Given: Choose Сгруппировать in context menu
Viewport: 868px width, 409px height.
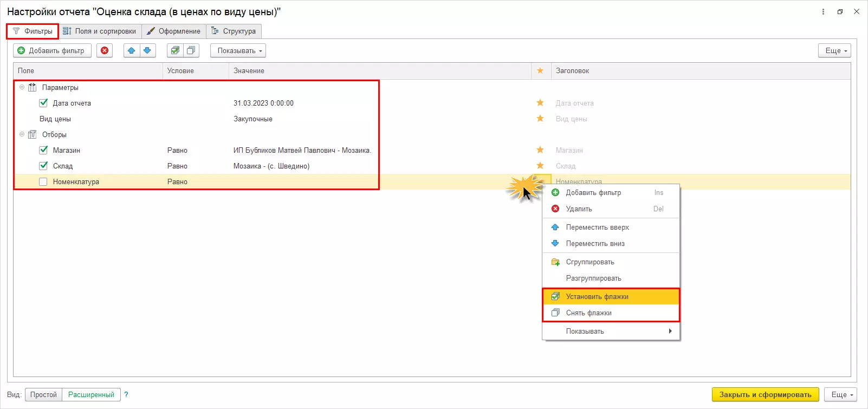Looking at the screenshot, I should (x=611, y=262).
